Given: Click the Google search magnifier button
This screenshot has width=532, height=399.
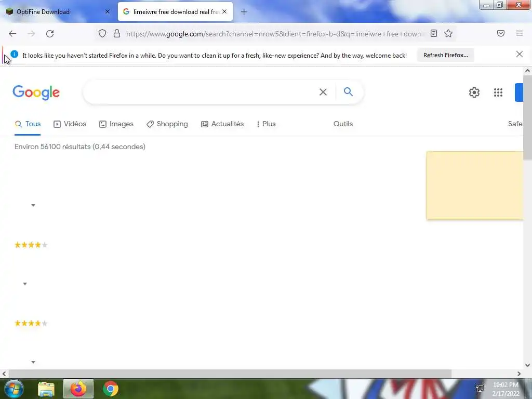Looking at the screenshot, I should point(348,91).
